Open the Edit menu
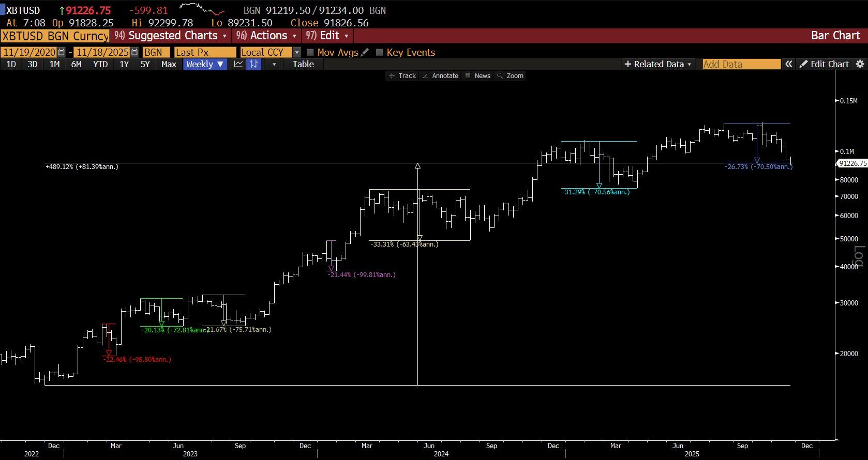The image size is (868, 460). click(327, 36)
